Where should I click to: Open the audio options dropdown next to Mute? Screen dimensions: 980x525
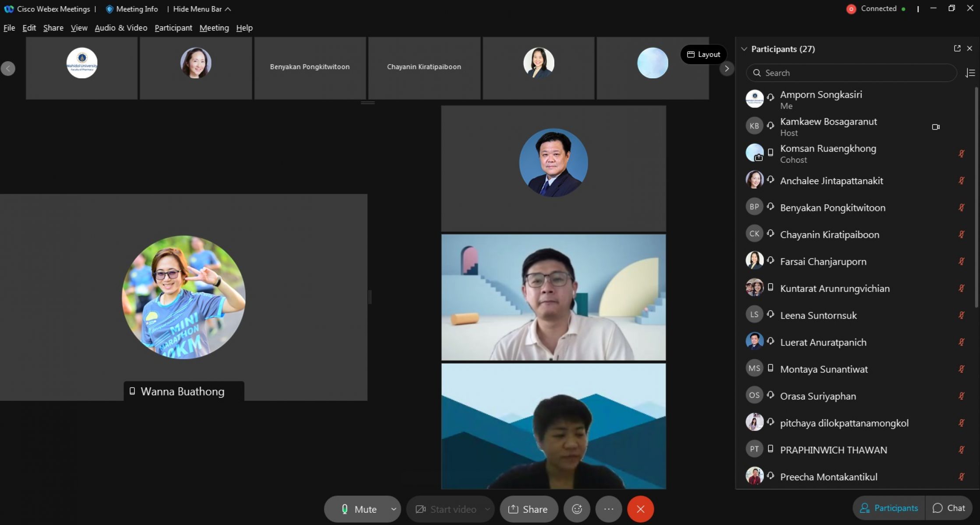[393, 509]
